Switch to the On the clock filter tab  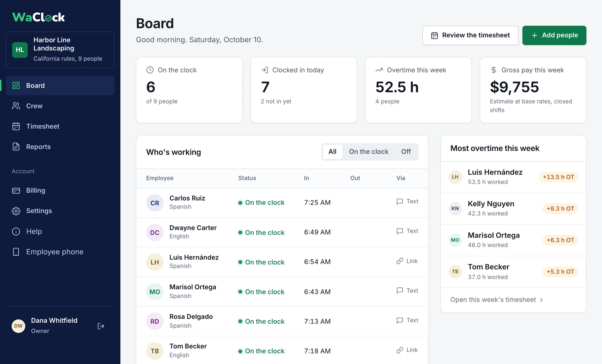(369, 152)
